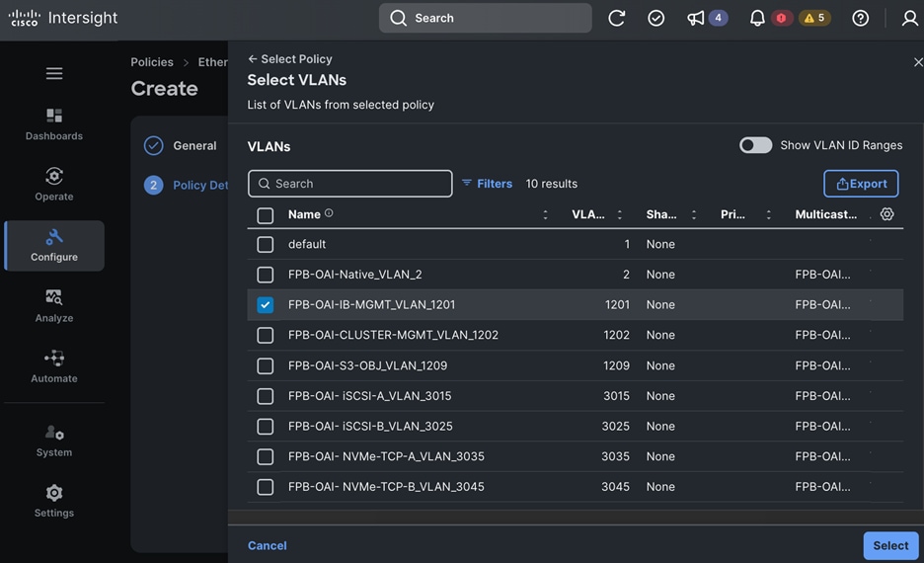Open announcements megaphone icon
This screenshot has width=924, height=563.
click(695, 19)
